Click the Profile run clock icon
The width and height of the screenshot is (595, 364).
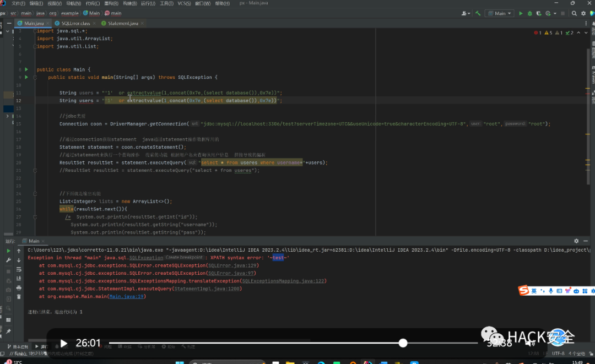(x=548, y=13)
